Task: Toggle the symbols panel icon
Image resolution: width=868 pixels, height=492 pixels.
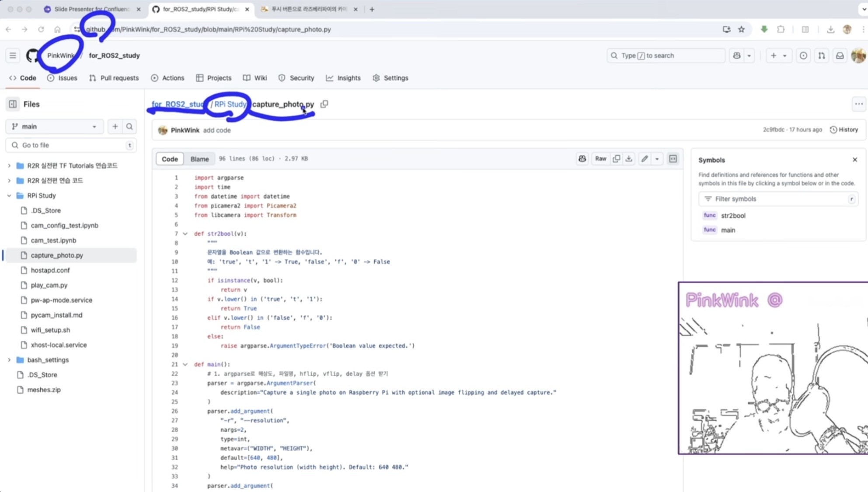Action: [x=673, y=159]
